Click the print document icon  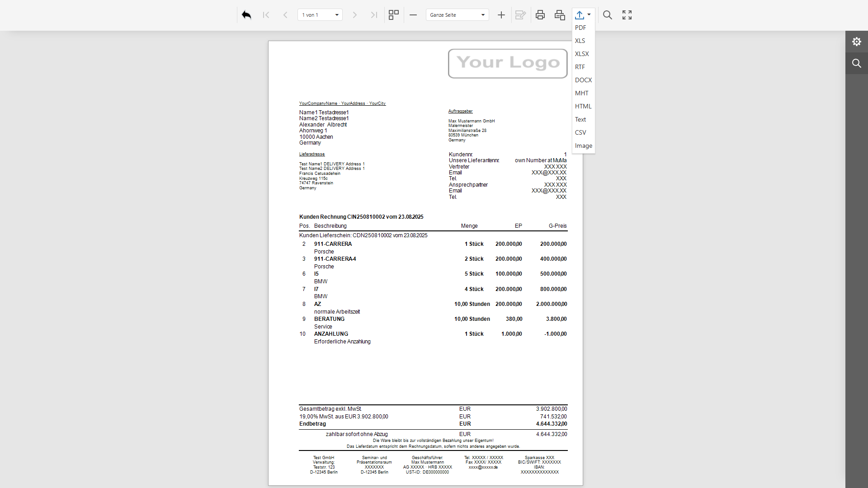540,15
